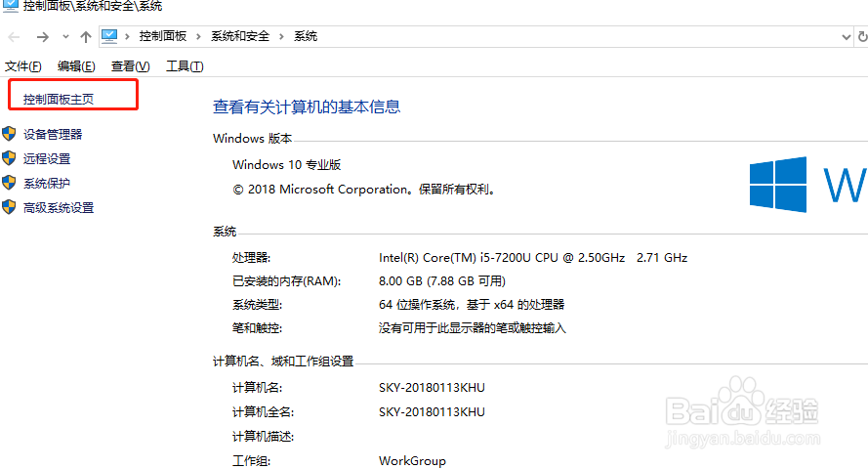
Task: Click SKY-20180113KHU value next to 计算机名
Action: (432, 388)
